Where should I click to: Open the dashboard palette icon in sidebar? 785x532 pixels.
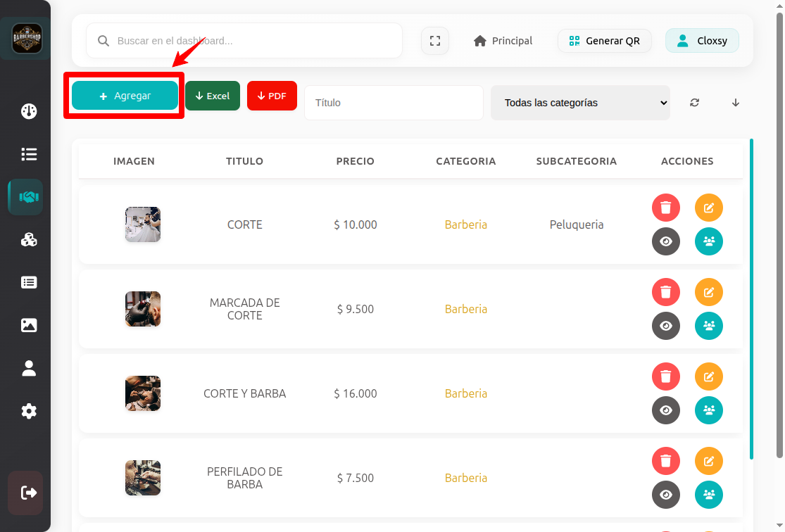tap(29, 111)
